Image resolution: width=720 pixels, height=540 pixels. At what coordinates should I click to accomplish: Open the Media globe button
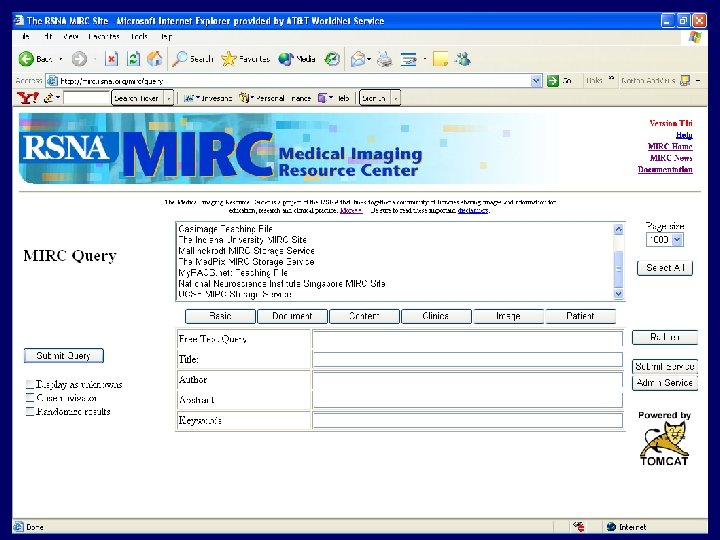coord(297,59)
